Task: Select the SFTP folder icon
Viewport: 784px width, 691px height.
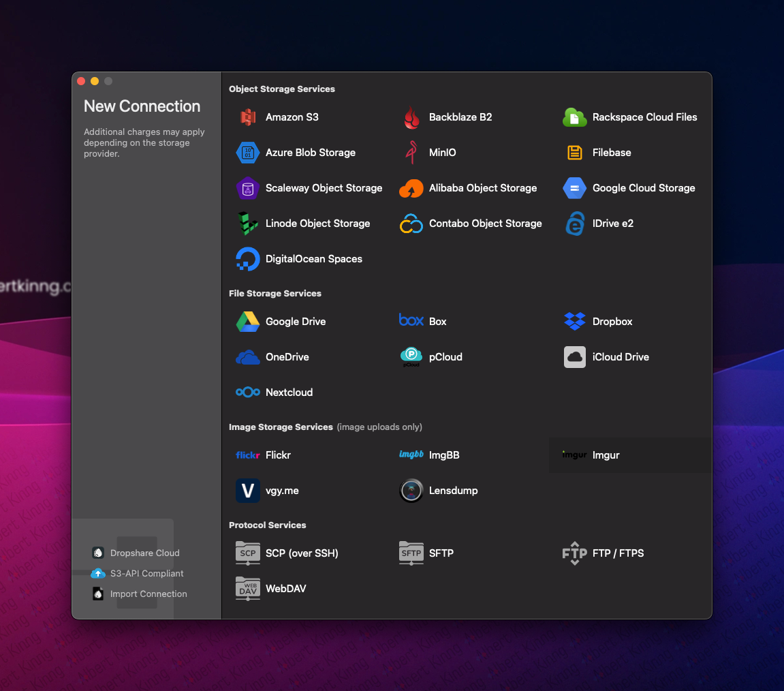Action: 411,553
